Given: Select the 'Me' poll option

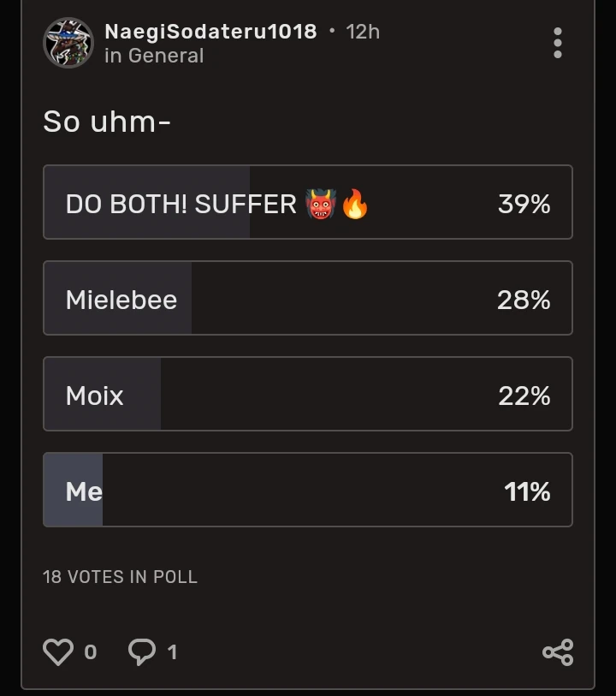Looking at the screenshot, I should (x=308, y=490).
